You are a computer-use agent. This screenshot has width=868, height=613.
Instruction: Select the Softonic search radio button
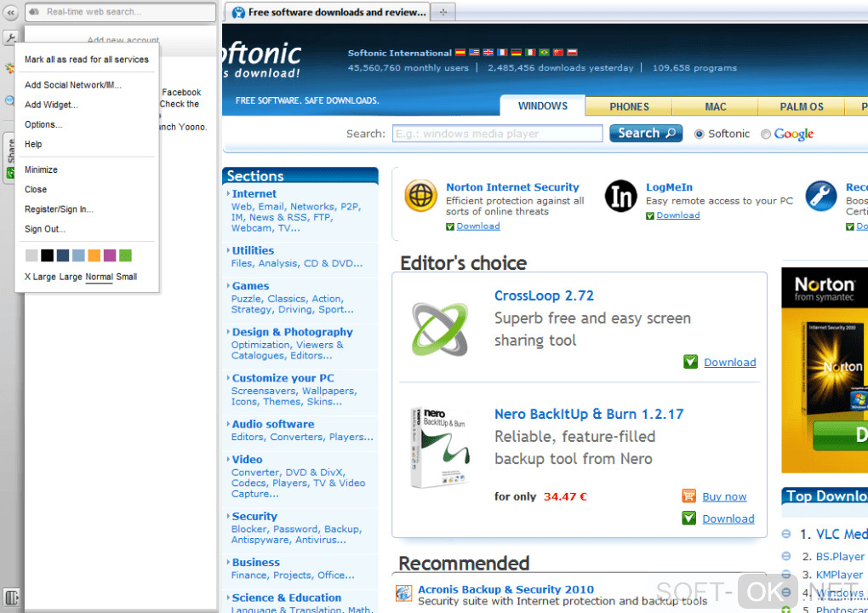(x=700, y=134)
